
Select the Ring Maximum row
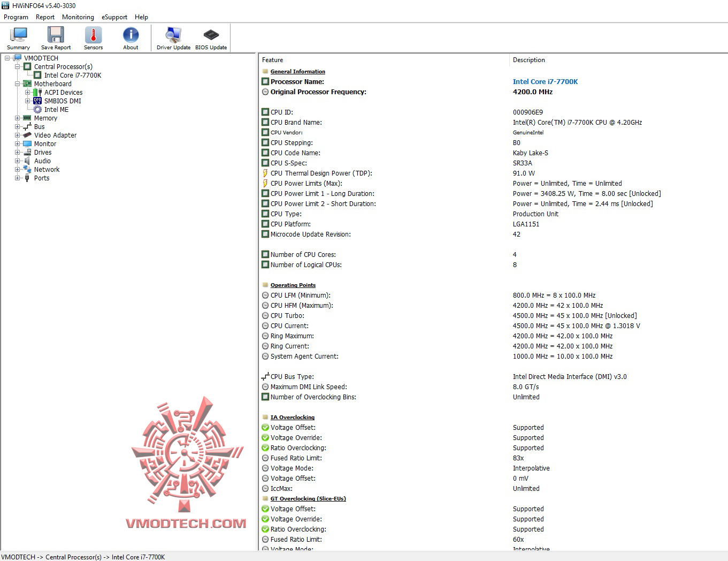[493, 336]
